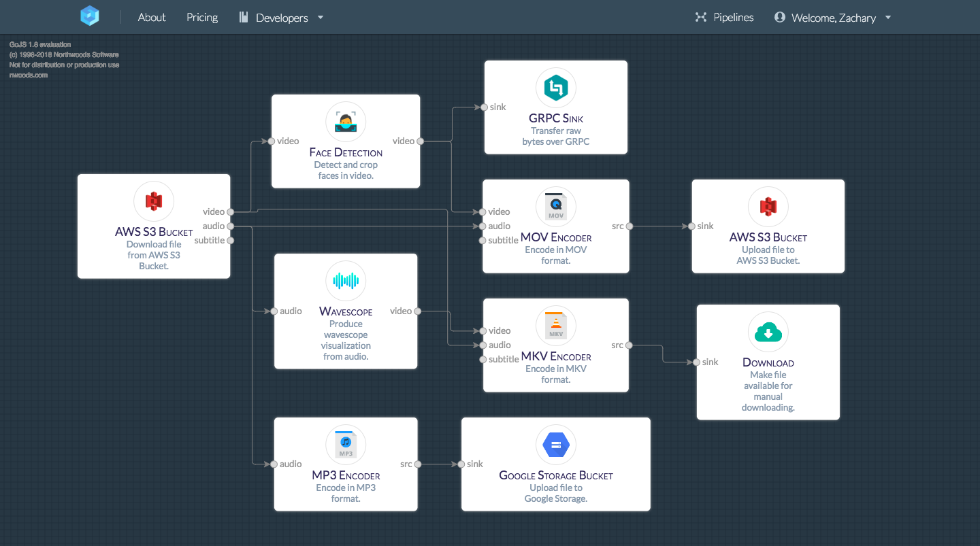Click the sink port on GRPC Sink
The height and width of the screenshot is (546, 980).
pyautogui.click(x=484, y=107)
